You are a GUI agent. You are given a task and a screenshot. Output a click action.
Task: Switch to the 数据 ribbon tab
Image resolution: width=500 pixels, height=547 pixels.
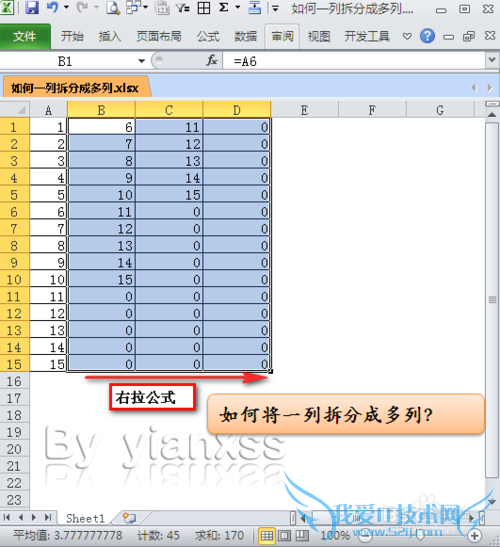pyautogui.click(x=245, y=36)
